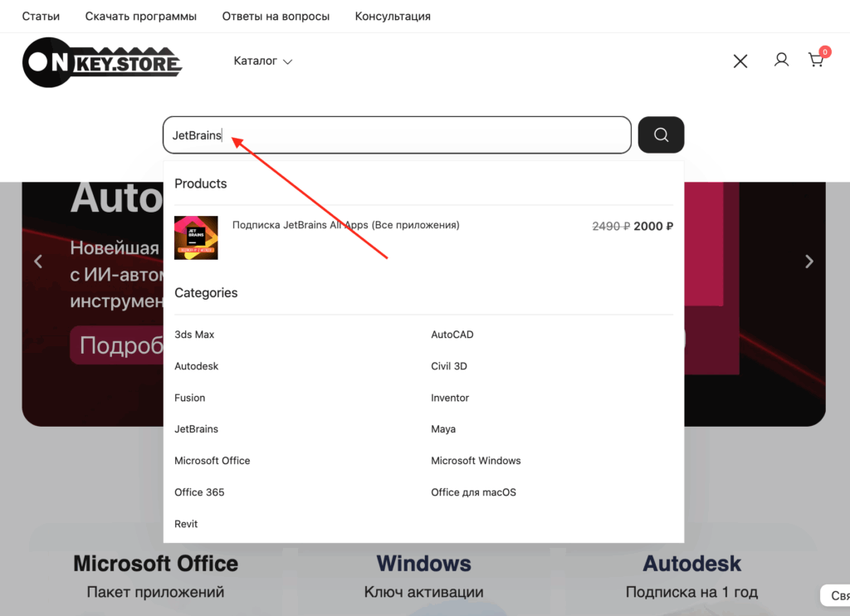Pick the 3ds Max category

click(194, 335)
